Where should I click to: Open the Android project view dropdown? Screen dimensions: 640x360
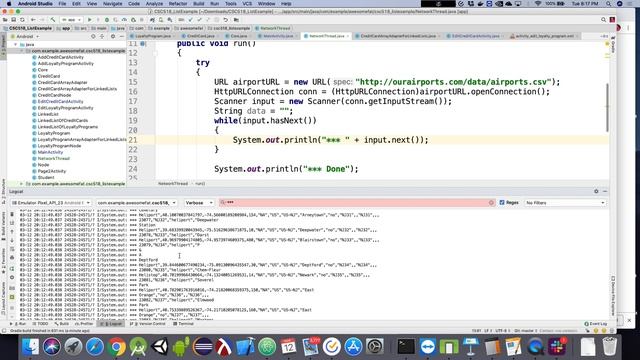point(28,36)
